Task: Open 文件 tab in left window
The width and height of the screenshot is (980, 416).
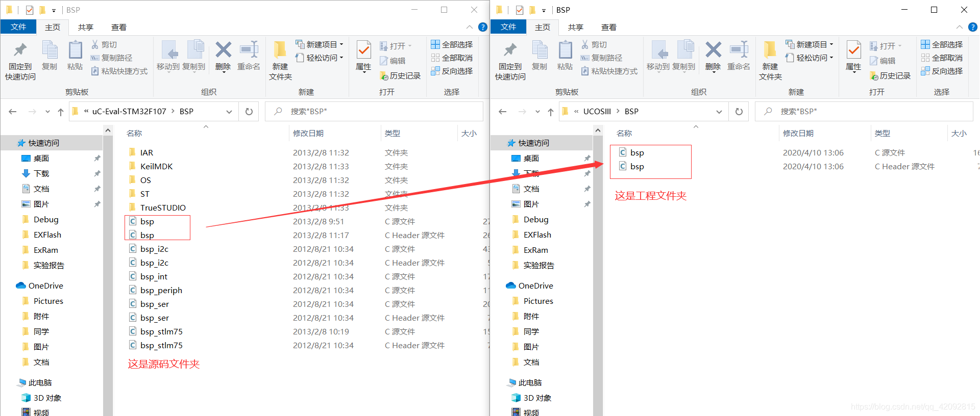Action: pyautogui.click(x=18, y=27)
